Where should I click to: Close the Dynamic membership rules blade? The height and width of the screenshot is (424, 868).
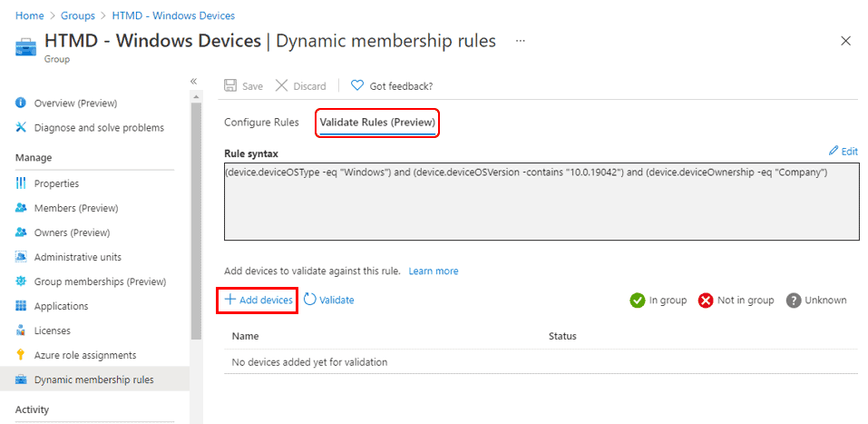click(845, 41)
